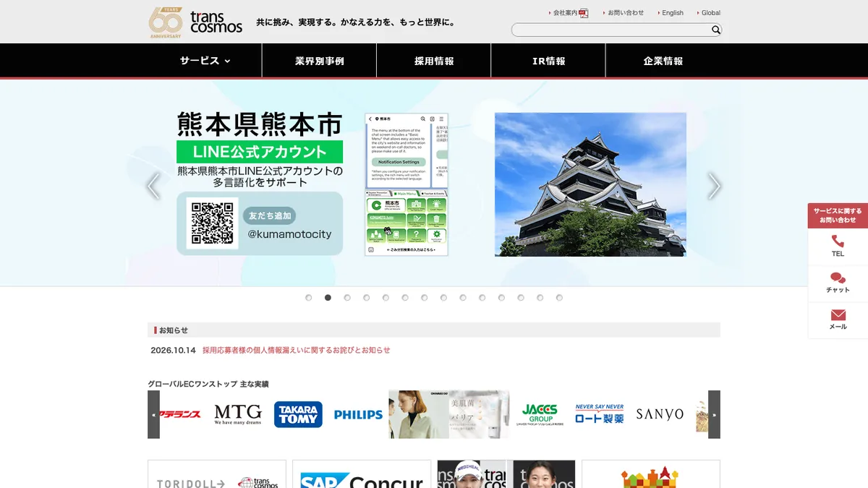Click the サービスに関するお問い合わせ side header
Viewport: 868px width, 488px height.
coord(838,215)
